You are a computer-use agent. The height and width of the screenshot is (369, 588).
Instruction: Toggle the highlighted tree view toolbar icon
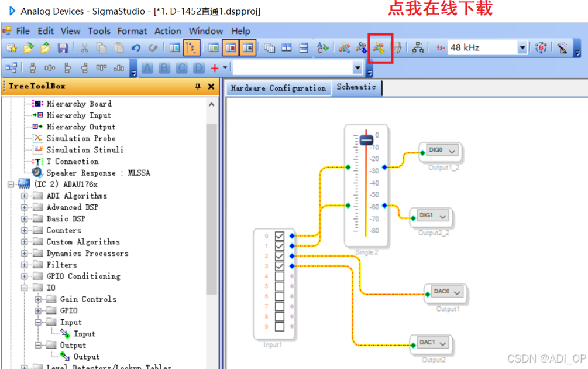[x=192, y=47]
